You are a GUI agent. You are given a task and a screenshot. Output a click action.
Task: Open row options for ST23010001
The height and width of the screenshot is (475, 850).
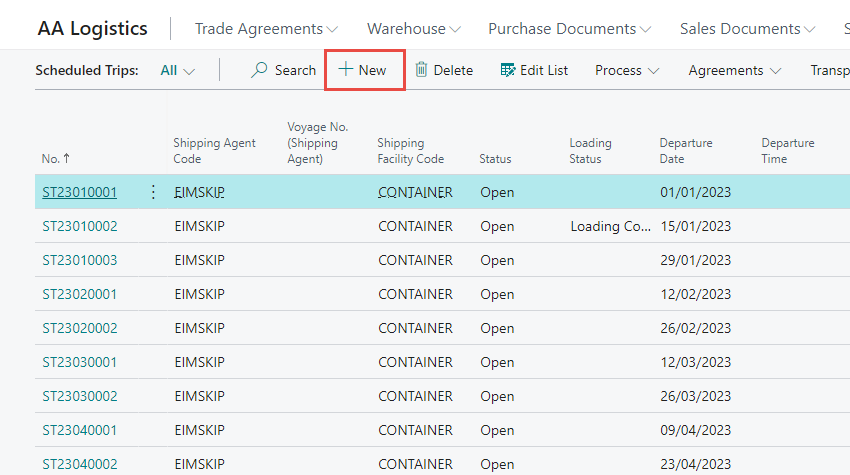153,192
